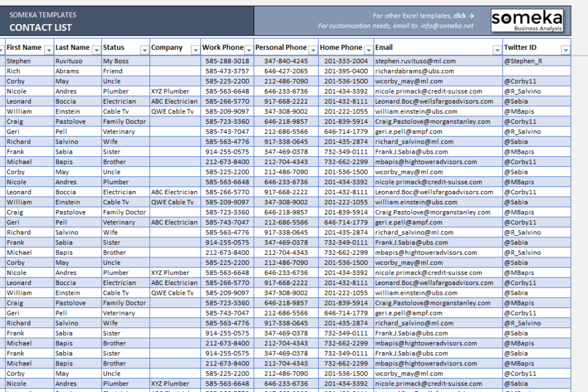Click the Someka Business Analysis logo
The width and height of the screenshot is (588, 392).
[529, 20]
